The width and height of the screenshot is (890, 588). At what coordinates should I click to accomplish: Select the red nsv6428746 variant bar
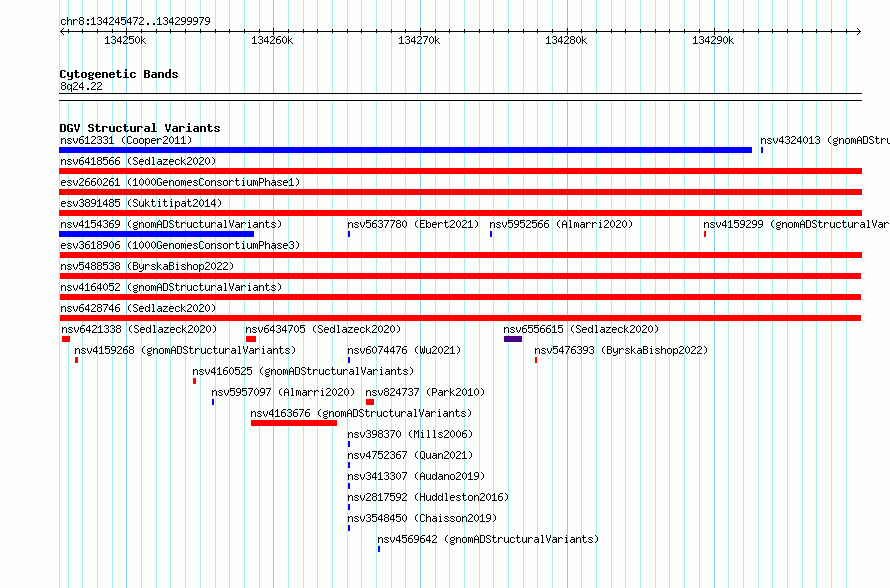460,318
